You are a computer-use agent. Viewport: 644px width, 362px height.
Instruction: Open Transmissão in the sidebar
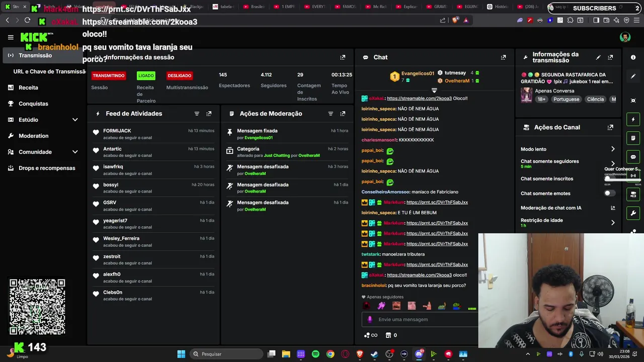coord(42,55)
